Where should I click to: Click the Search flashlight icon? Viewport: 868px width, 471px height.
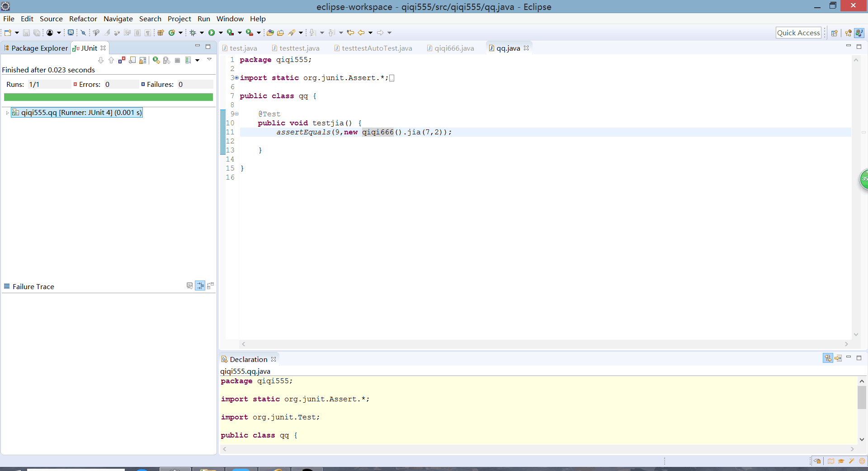point(292,33)
